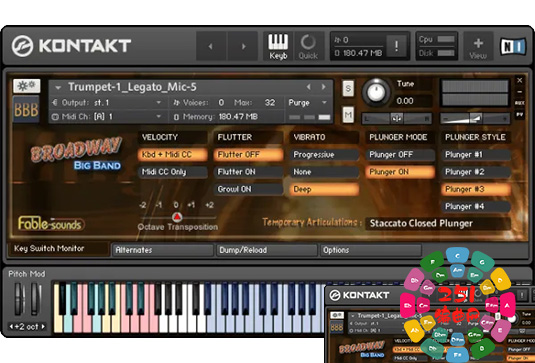Image resolution: width=535 pixels, height=363 pixels.
Task: Click the Max voices value 32
Action: click(270, 103)
